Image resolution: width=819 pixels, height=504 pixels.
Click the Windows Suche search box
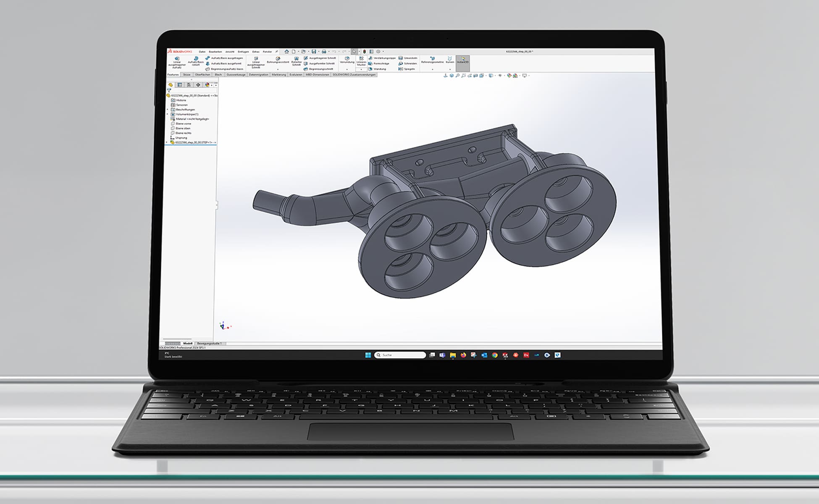400,355
